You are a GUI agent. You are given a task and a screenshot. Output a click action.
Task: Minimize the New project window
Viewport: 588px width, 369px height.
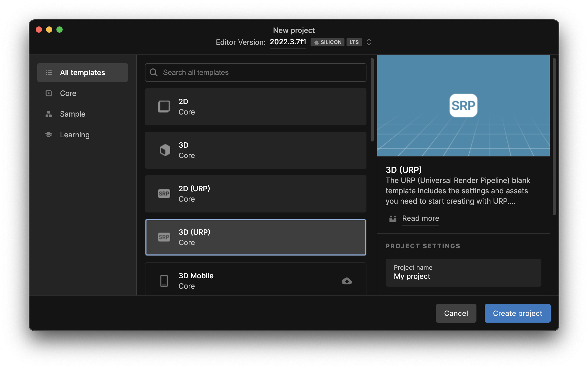pos(49,30)
